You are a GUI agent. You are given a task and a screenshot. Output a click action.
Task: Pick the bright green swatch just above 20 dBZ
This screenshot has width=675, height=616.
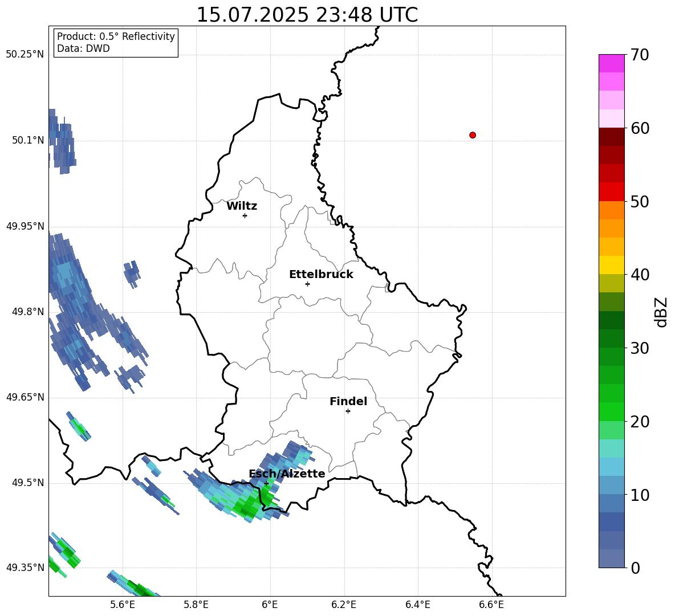[x=611, y=411]
